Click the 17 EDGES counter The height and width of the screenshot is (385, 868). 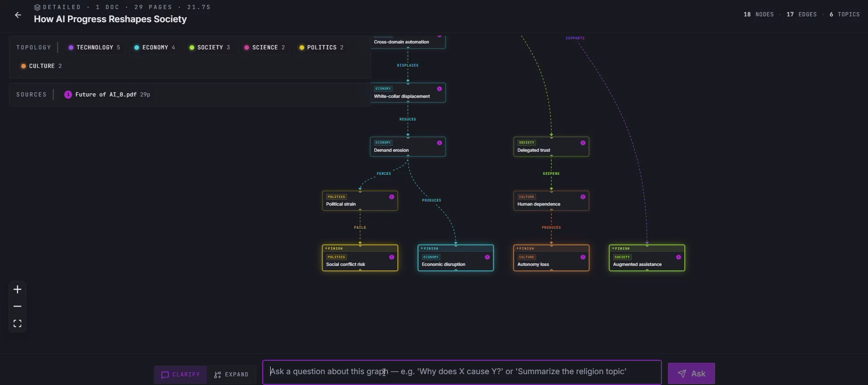(802, 14)
